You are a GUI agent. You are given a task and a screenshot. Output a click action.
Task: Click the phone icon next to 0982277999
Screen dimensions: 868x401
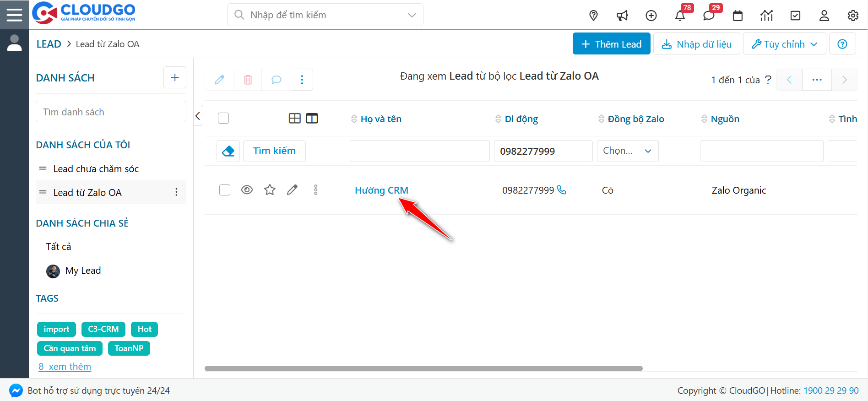click(562, 190)
